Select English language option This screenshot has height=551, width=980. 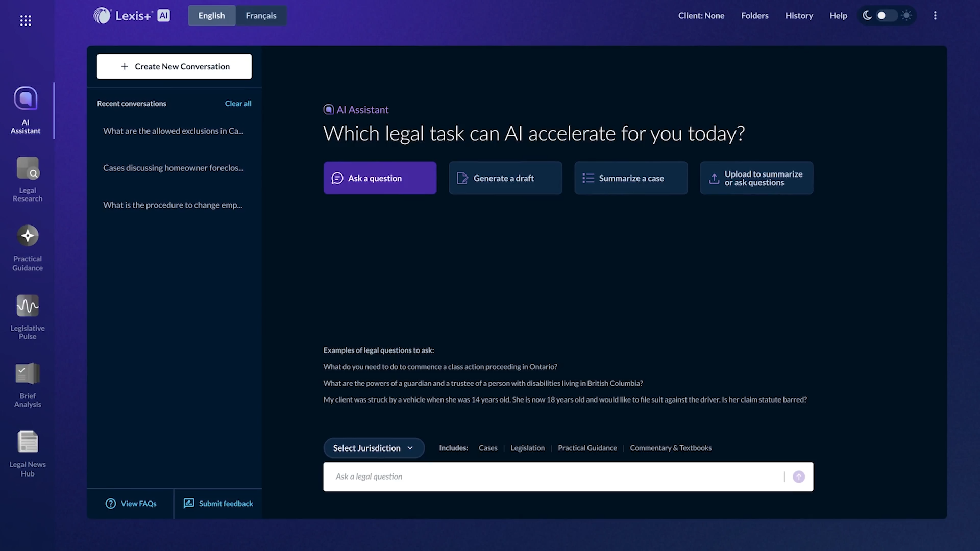[211, 16]
